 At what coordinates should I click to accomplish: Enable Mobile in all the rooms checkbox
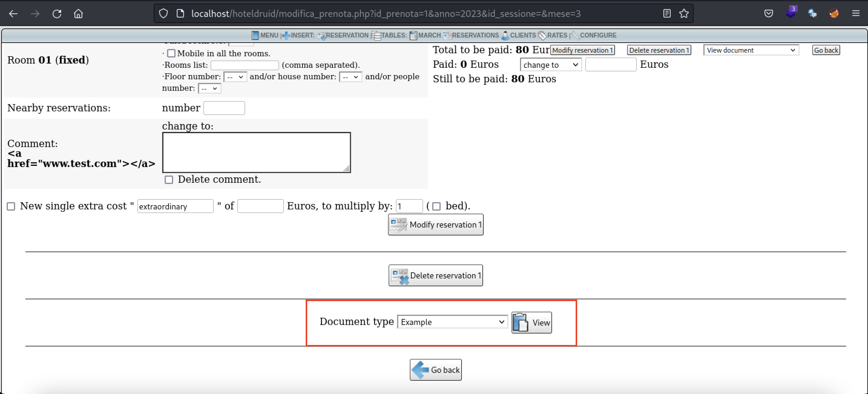tap(171, 53)
